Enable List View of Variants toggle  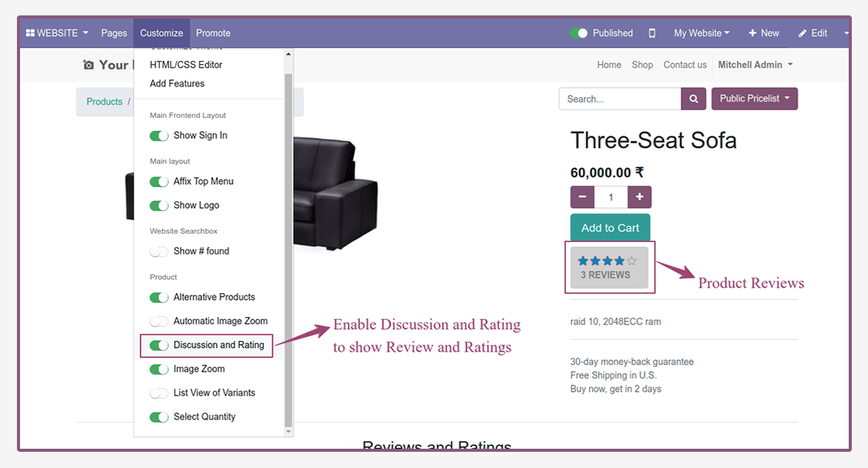(159, 392)
